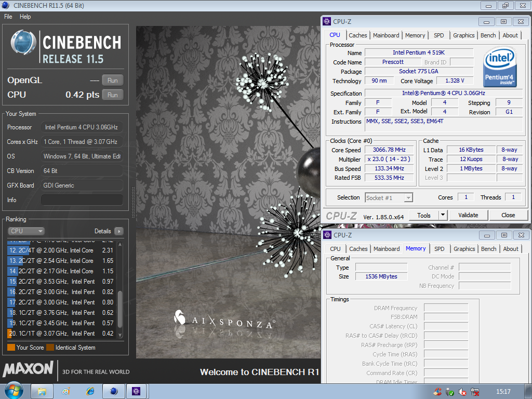The height and width of the screenshot is (399, 532).
Task: Click the taskbar clock 15:17
Action: pyautogui.click(x=503, y=392)
